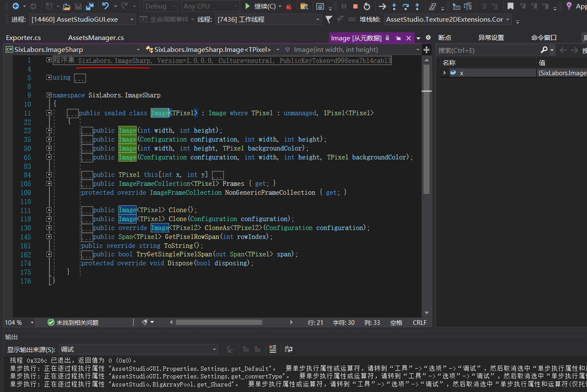Click the bookmark icon in toolbar
Viewport: 587px width, 392px height.
pos(510,6)
